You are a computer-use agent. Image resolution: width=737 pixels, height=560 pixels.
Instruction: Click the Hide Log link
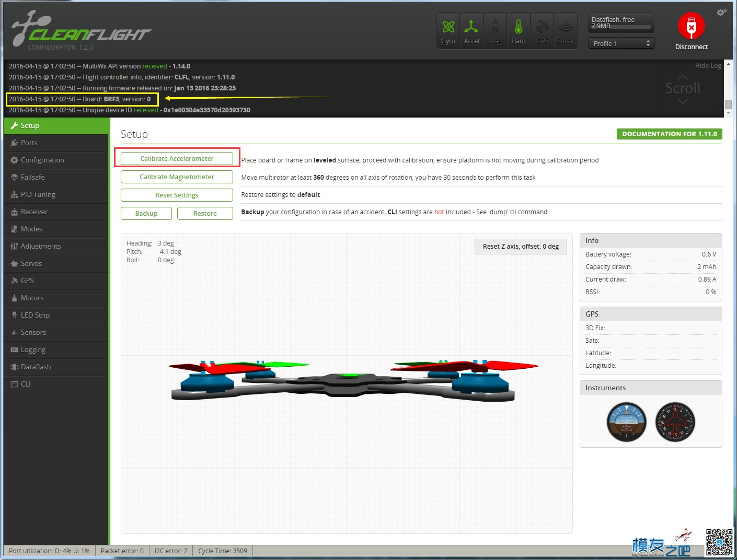[708, 66]
